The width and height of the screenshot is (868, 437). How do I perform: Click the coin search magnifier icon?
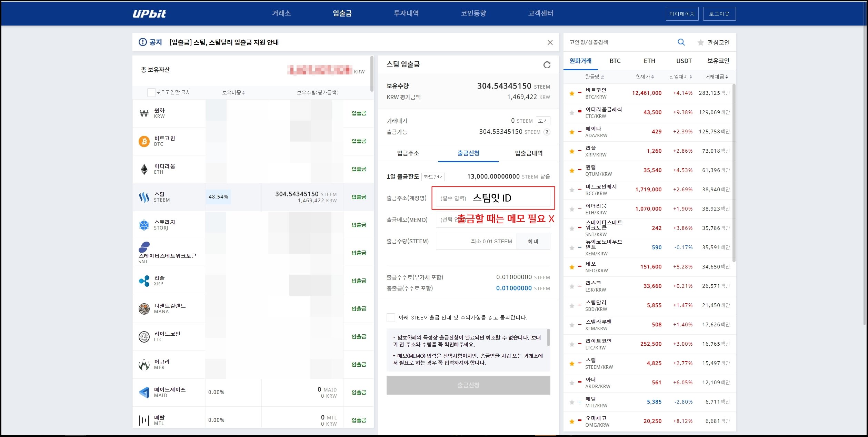pos(681,42)
